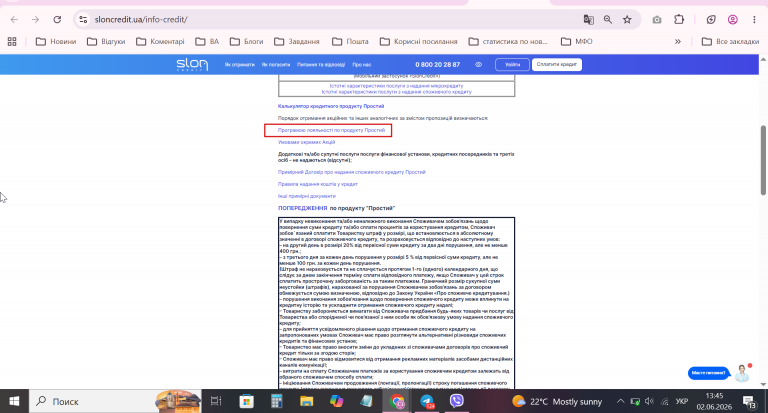Open the Як отримати menu item

240,65
